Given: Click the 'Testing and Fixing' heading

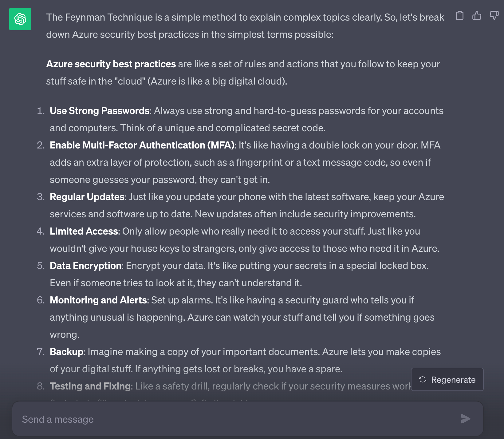Looking at the screenshot, I should (90, 386).
